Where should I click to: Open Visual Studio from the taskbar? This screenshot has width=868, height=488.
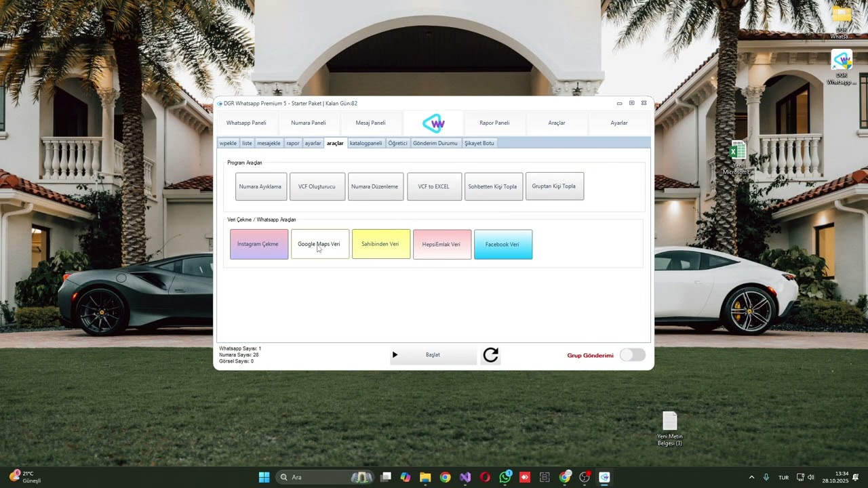click(465, 477)
